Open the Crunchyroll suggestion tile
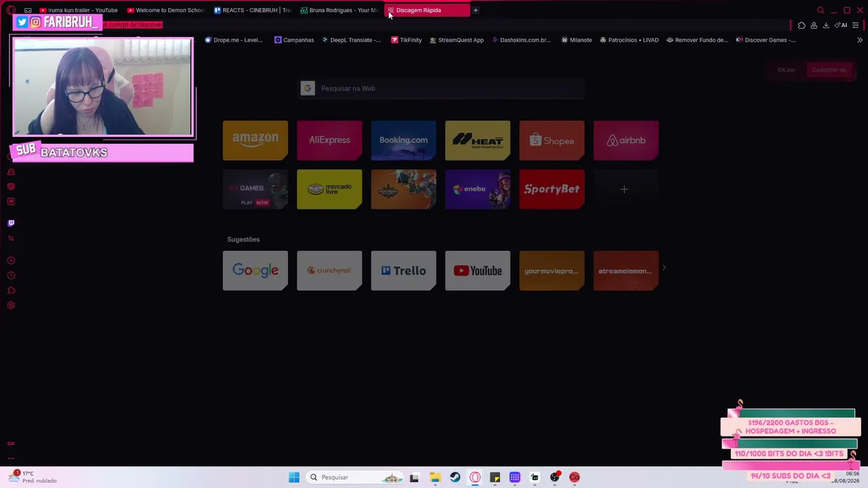The width and height of the screenshot is (868, 488). [330, 270]
